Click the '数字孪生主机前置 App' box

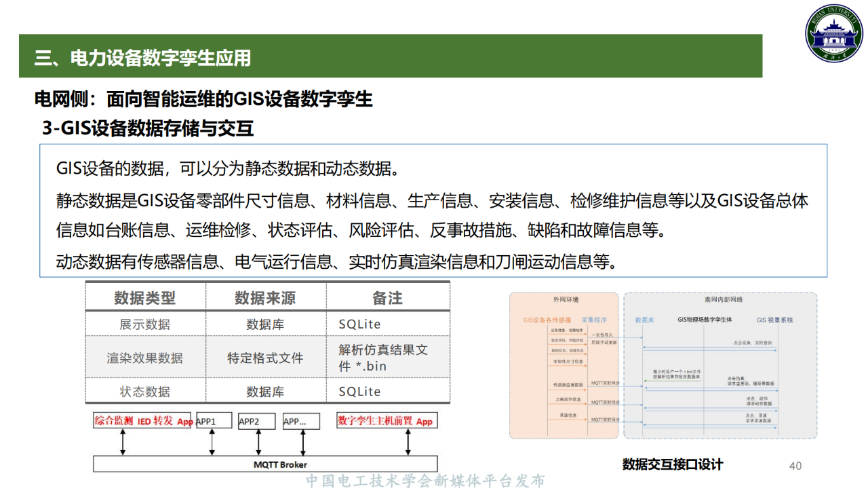(x=387, y=421)
